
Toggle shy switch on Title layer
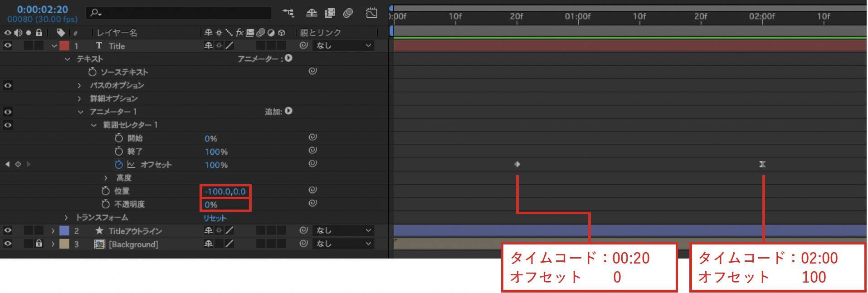208,45
